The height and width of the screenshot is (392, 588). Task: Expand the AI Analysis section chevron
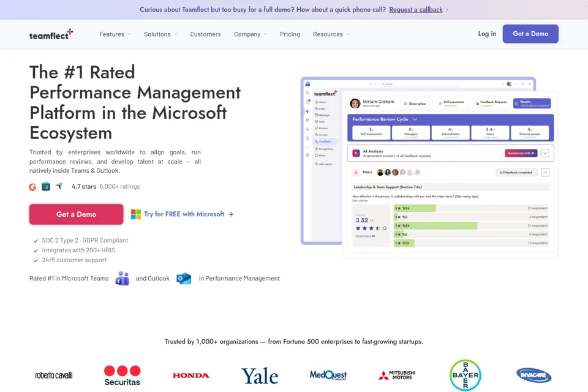545,153
